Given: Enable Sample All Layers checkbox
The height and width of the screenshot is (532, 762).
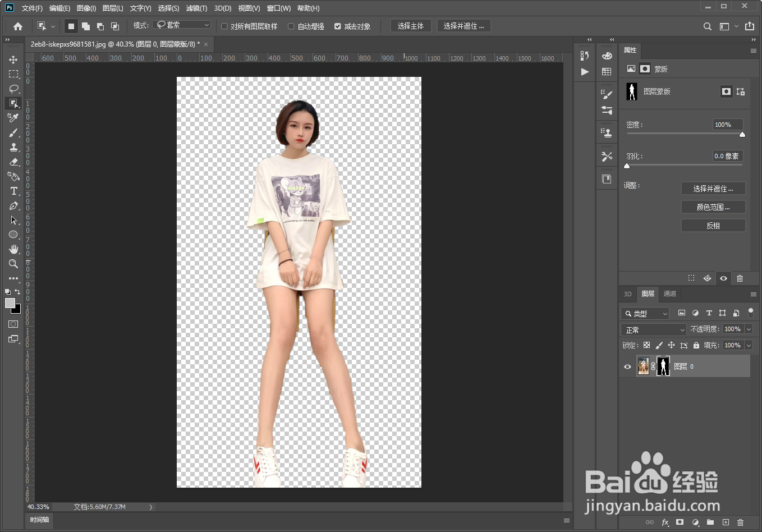Looking at the screenshot, I should 224,26.
